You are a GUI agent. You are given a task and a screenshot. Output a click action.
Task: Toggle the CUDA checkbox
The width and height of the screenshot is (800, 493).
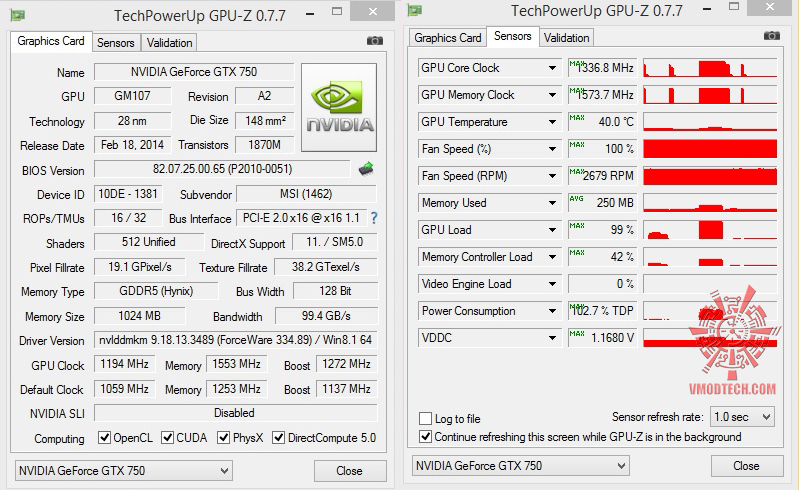click(167, 437)
